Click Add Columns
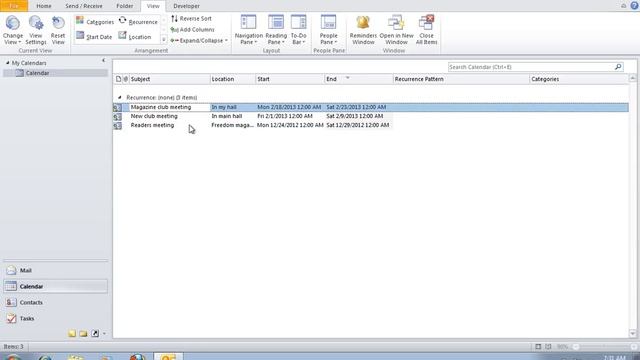Image resolution: width=640 pixels, height=360 pixels. (192, 29)
